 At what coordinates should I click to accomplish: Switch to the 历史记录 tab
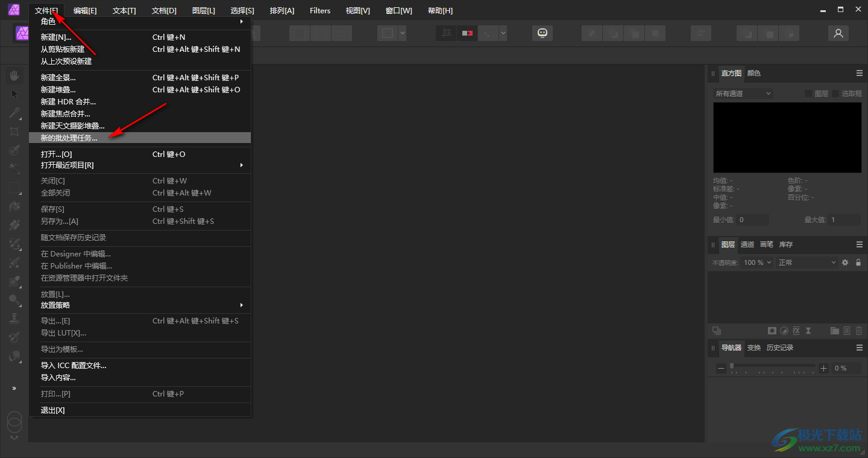coord(780,348)
